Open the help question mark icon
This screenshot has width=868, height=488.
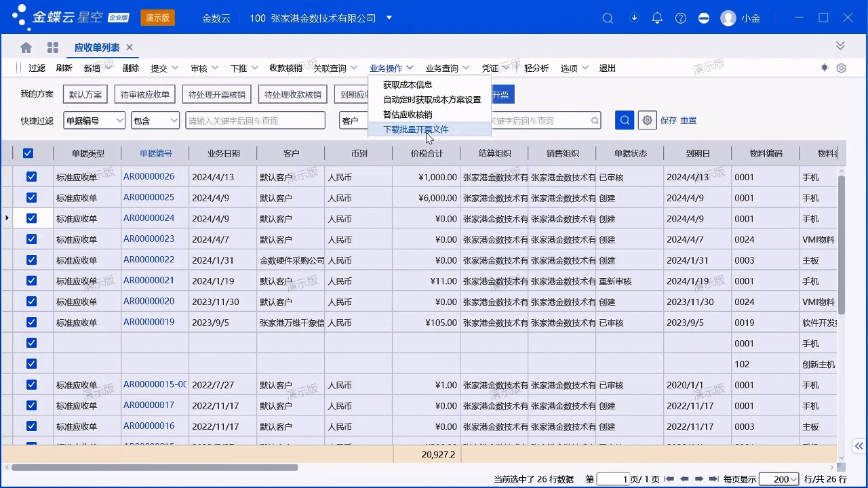click(x=681, y=18)
